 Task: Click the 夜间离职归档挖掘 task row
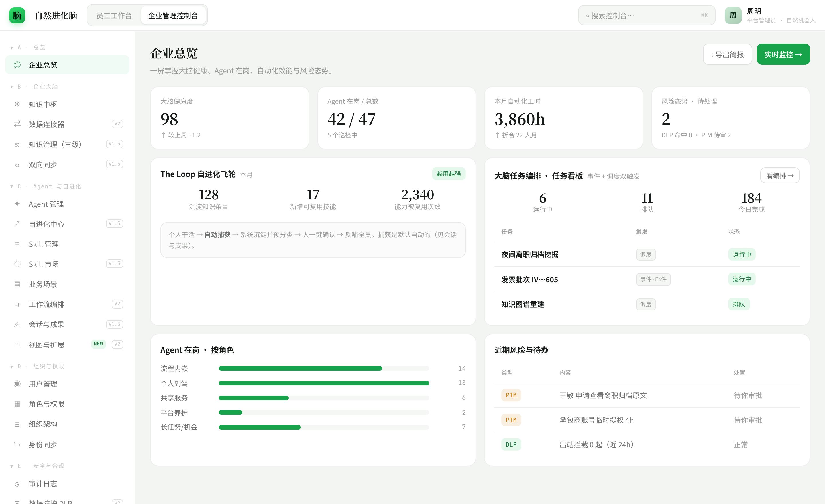(647, 254)
